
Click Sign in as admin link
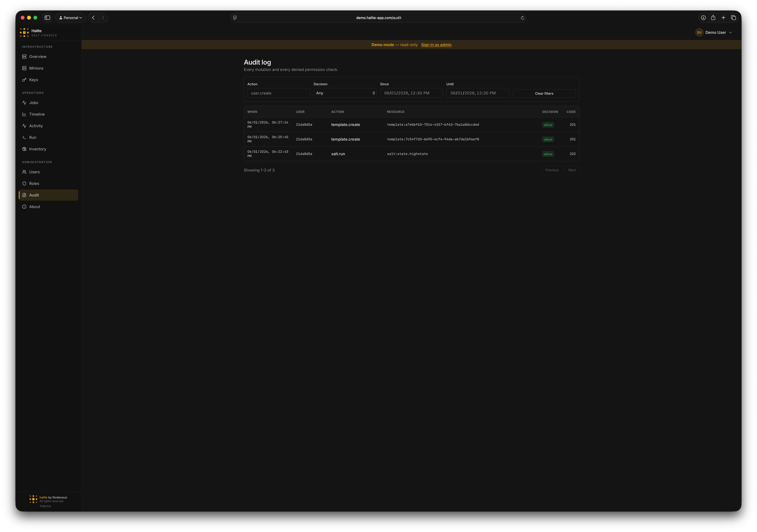coord(436,45)
